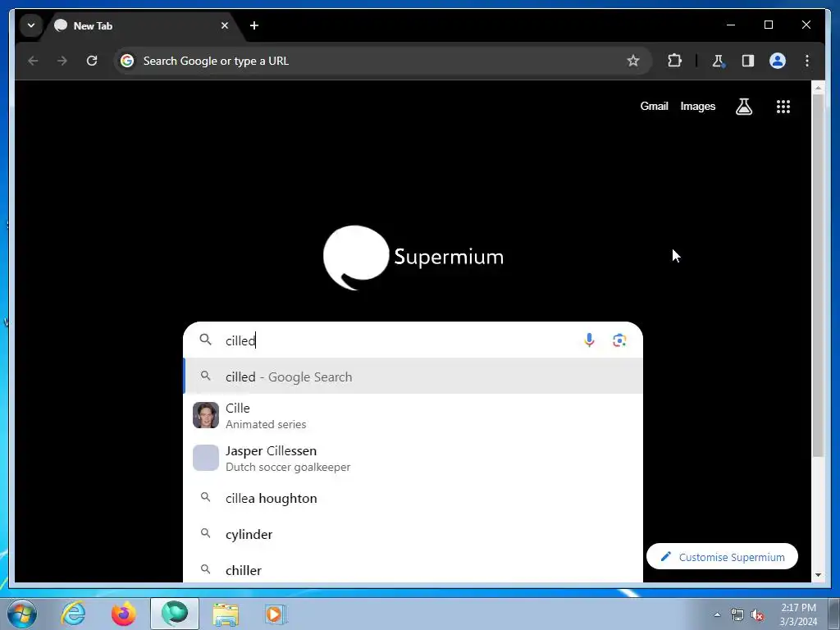Click Supermium taskbar icon
This screenshot has width=840, height=630.
pos(175,614)
